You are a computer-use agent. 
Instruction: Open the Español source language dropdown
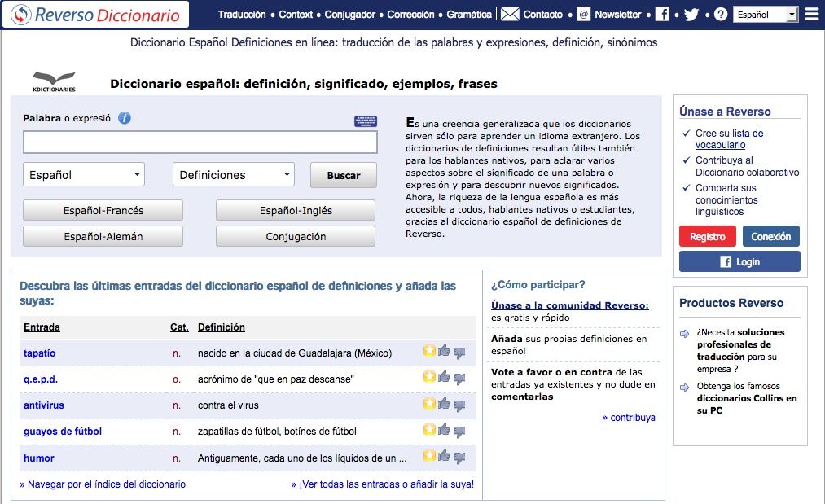(x=83, y=174)
